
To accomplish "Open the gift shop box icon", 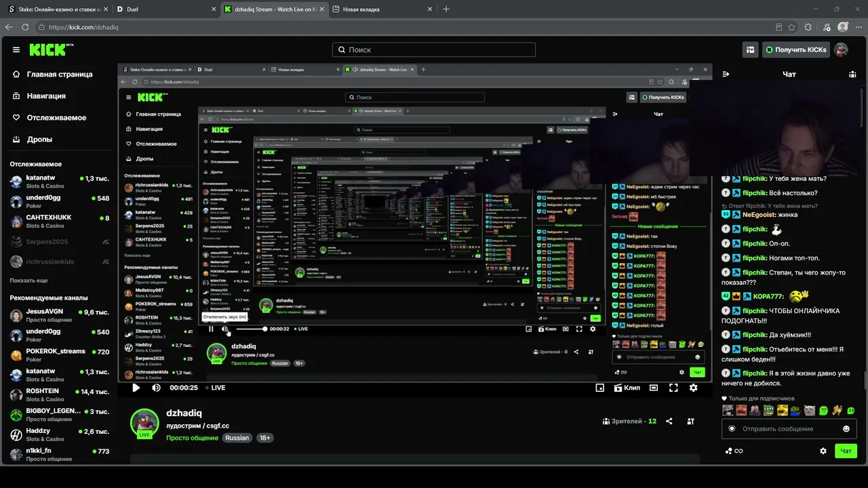I will [750, 49].
